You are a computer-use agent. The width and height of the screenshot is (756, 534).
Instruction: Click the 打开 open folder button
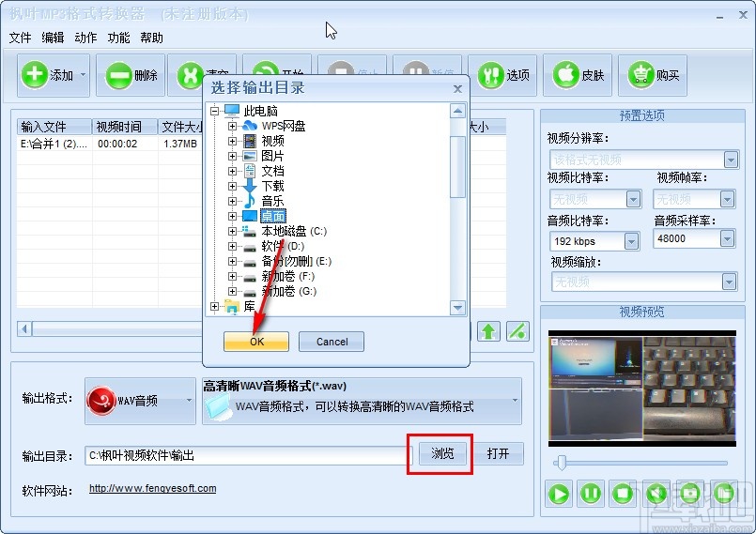point(498,453)
